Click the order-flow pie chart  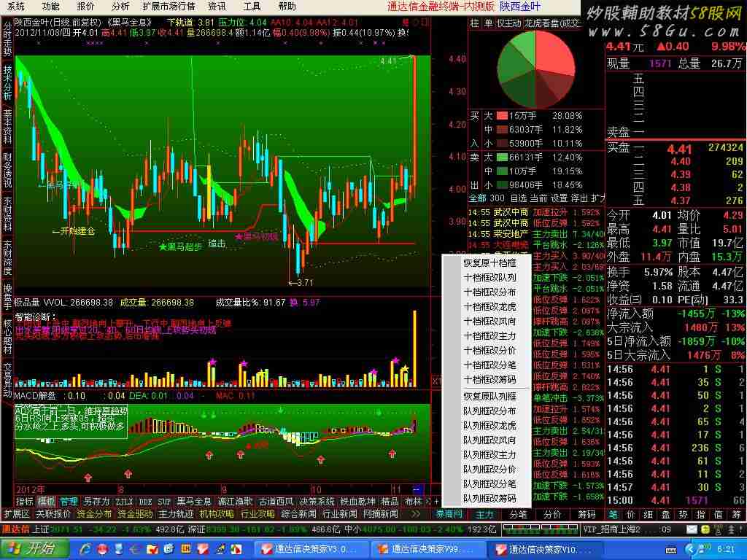[535, 69]
